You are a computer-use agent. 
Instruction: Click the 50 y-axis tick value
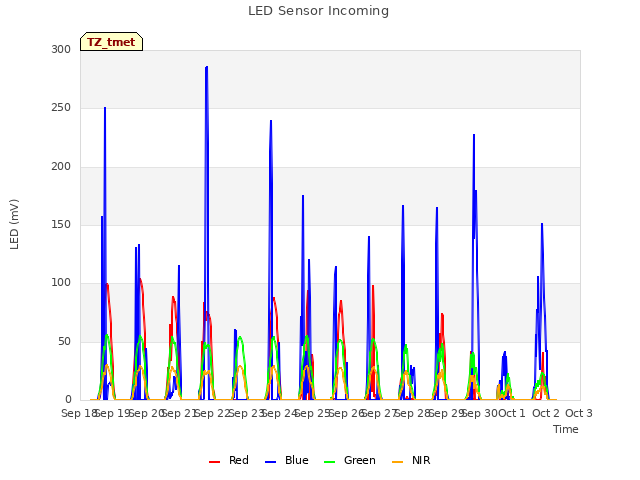point(64,342)
